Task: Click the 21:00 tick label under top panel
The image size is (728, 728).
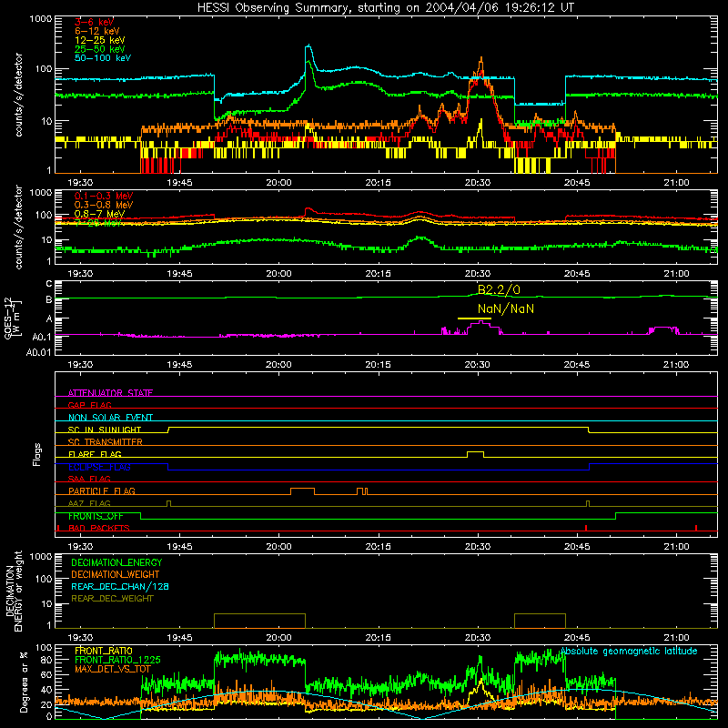Action: click(676, 183)
